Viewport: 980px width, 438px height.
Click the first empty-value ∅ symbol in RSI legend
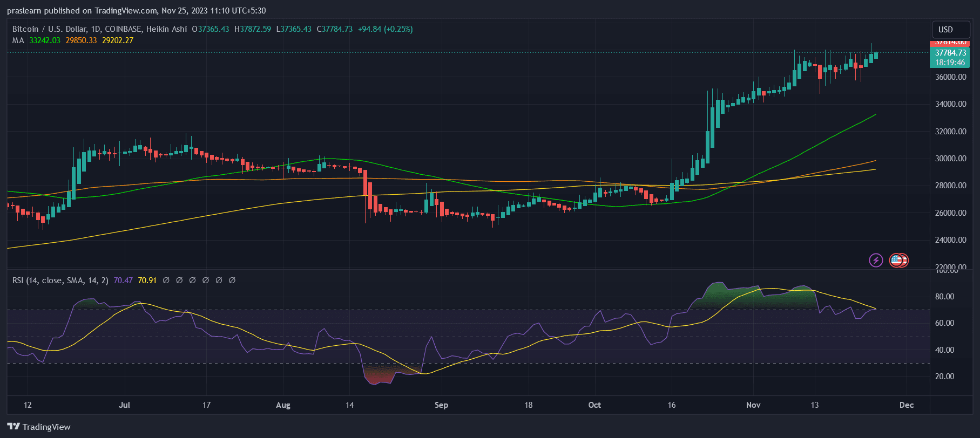[x=166, y=280]
